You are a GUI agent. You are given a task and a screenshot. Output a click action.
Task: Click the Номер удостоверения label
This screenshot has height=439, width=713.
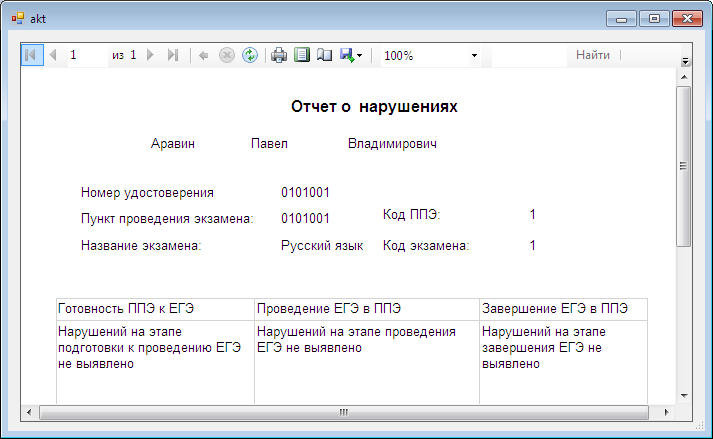[147, 193]
